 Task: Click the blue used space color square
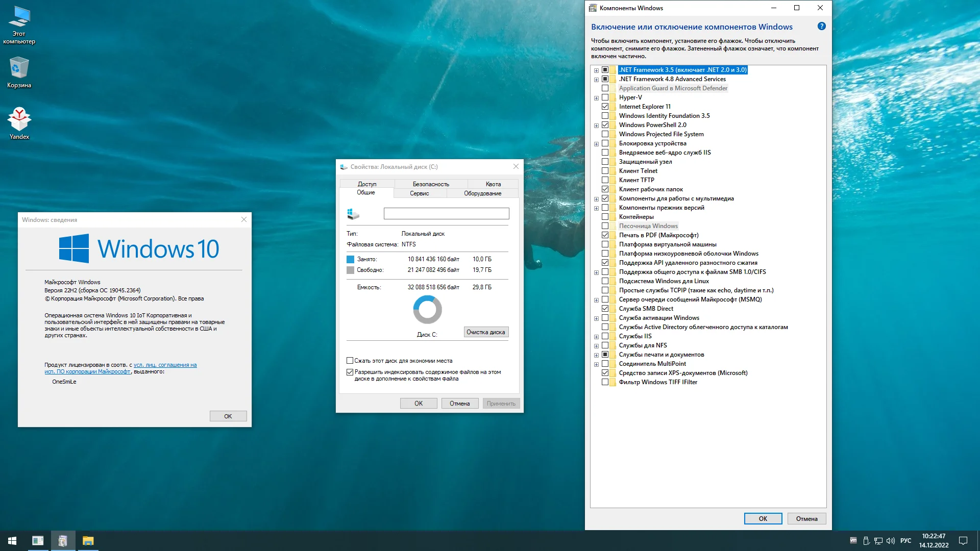click(350, 259)
